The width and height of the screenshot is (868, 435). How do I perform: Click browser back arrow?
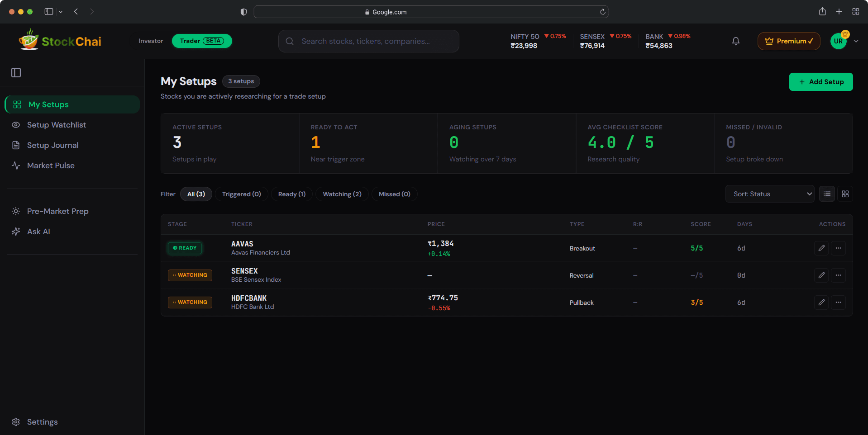click(76, 12)
